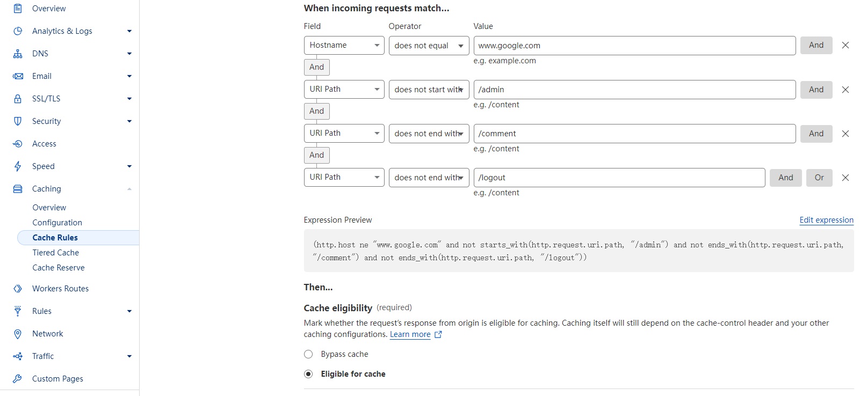Open the Hostname field dropdown
The image size is (868, 396).
click(344, 45)
